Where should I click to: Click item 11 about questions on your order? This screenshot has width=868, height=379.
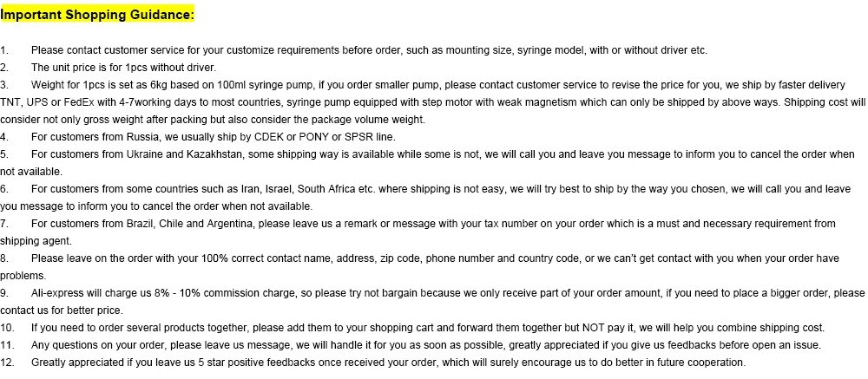(411, 345)
